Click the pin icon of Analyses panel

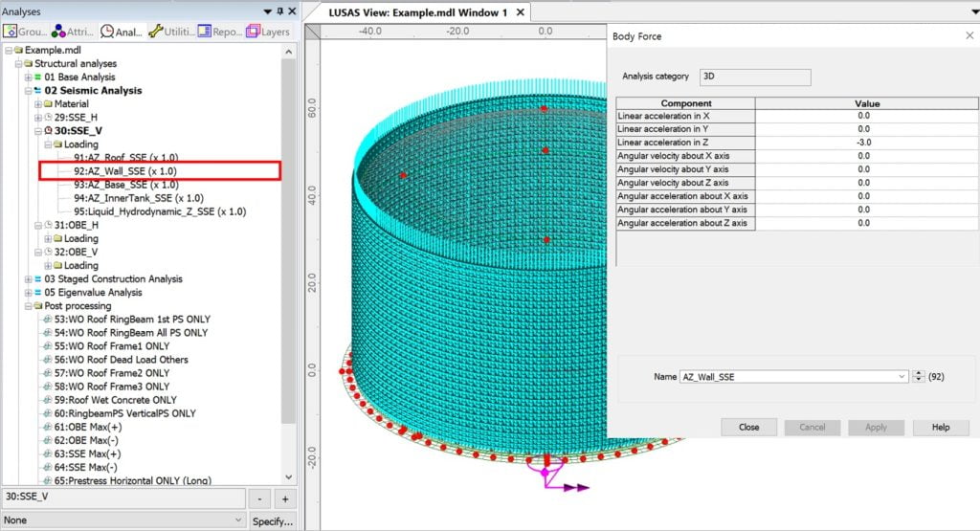point(279,11)
